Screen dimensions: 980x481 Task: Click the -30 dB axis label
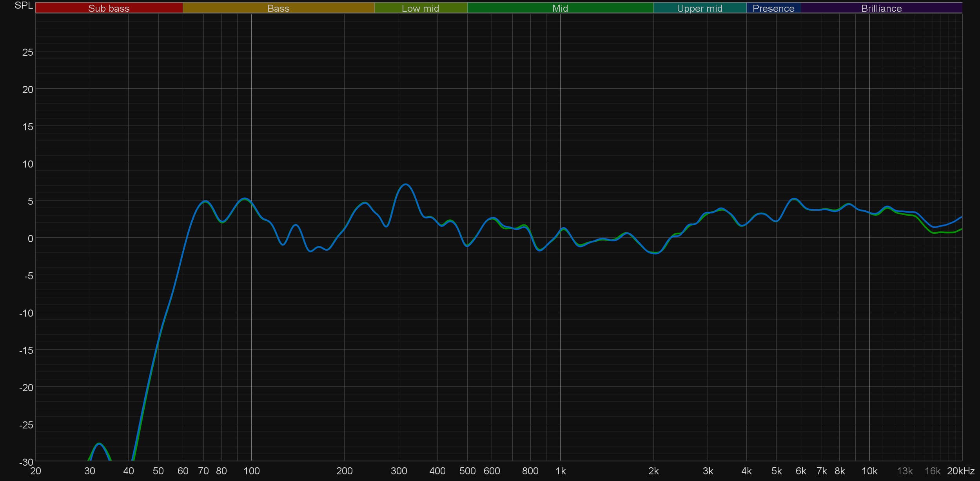click(26, 462)
